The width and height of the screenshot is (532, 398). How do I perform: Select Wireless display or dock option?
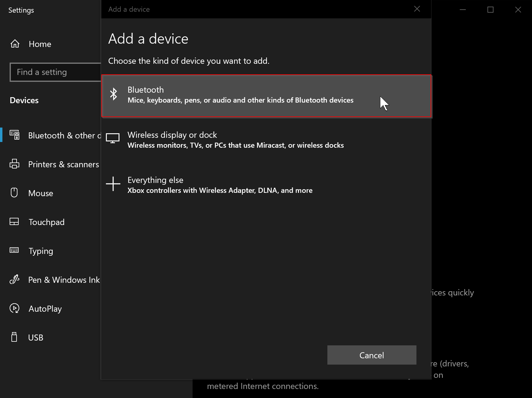click(x=266, y=140)
